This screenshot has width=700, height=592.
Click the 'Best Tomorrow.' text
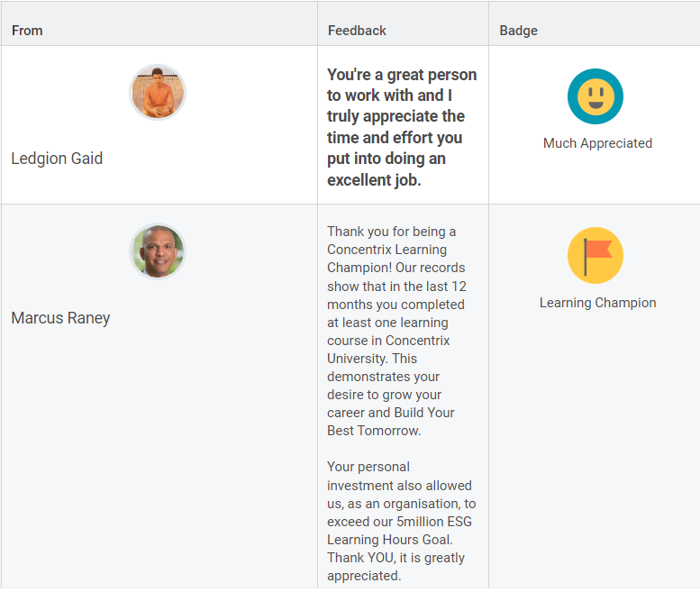click(374, 431)
